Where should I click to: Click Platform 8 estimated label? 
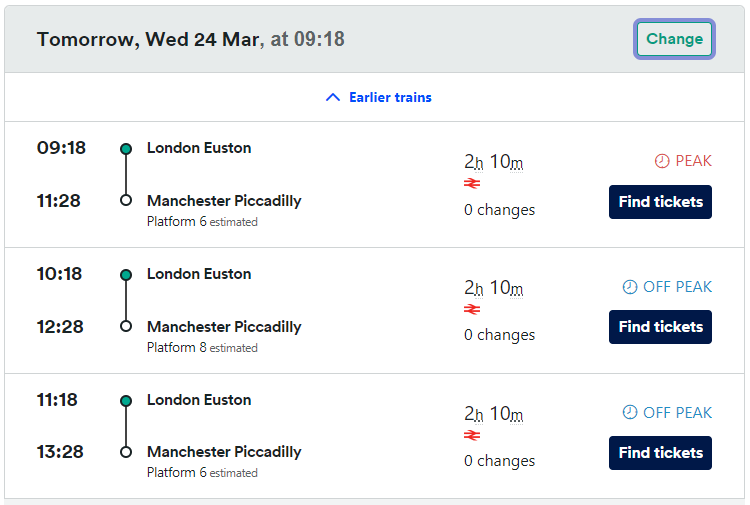tap(202, 348)
